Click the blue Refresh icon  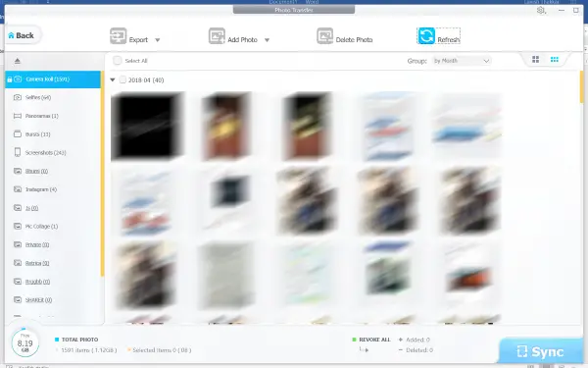[426, 36]
